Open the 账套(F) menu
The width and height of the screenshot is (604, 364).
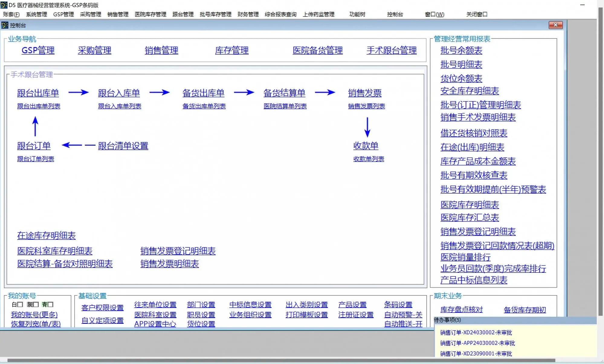[11, 14]
